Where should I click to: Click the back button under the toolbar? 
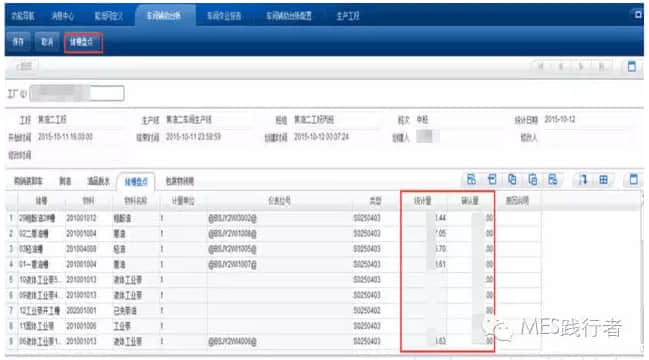tap(24, 66)
